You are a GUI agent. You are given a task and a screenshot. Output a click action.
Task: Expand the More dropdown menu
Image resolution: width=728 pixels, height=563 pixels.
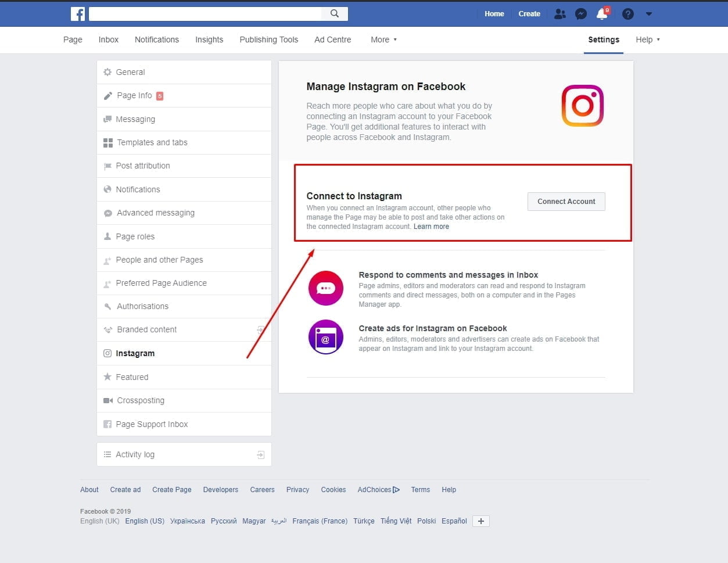click(x=384, y=40)
